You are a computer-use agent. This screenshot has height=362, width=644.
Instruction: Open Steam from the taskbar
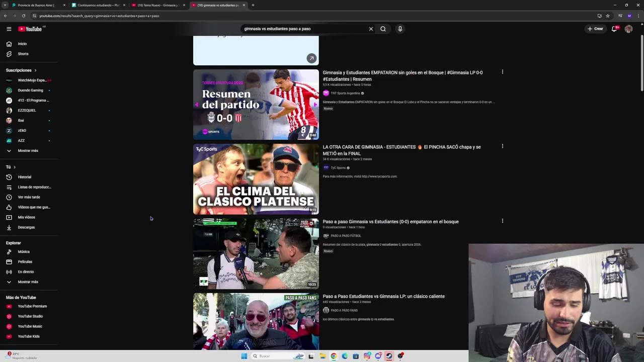click(389, 356)
